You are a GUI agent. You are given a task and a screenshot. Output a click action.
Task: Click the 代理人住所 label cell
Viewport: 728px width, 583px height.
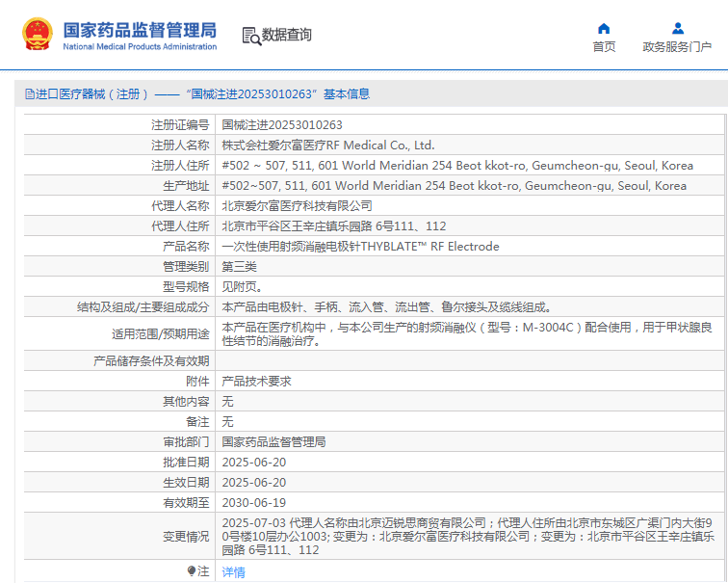point(119,225)
